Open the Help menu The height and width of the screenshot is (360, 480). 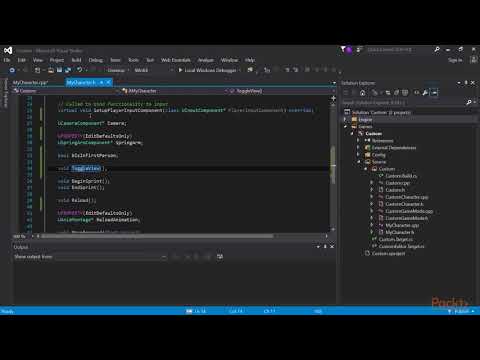click(250, 60)
